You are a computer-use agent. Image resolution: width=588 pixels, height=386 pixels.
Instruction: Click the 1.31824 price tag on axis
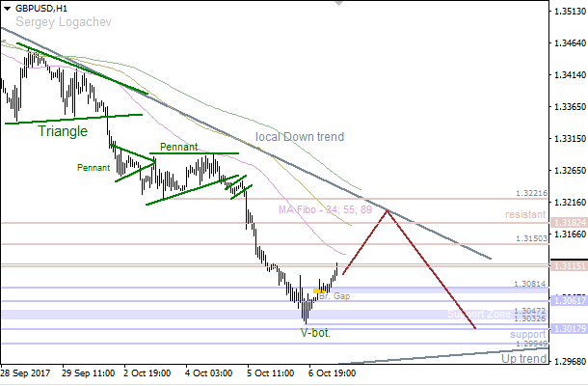(x=567, y=223)
